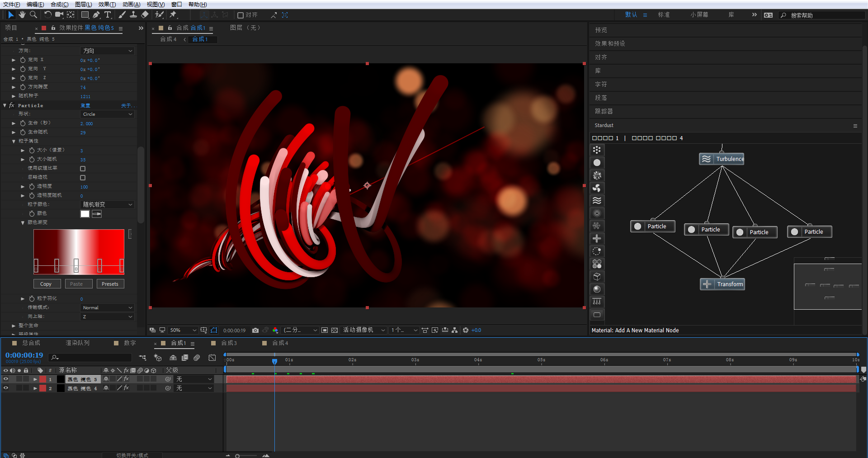Click the Turbulence icon in Stardust toolbar
This screenshot has height=458, width=868.
click(597, 201)
